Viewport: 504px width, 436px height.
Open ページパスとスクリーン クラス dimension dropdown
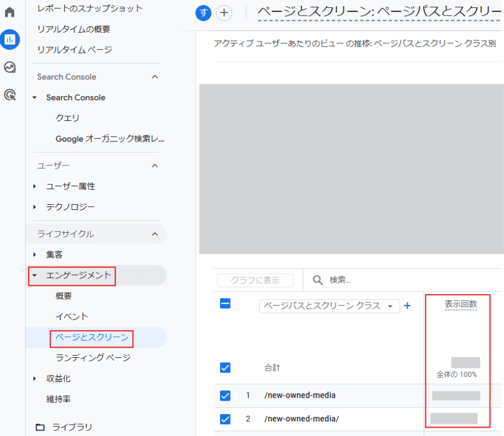(329, 306)
